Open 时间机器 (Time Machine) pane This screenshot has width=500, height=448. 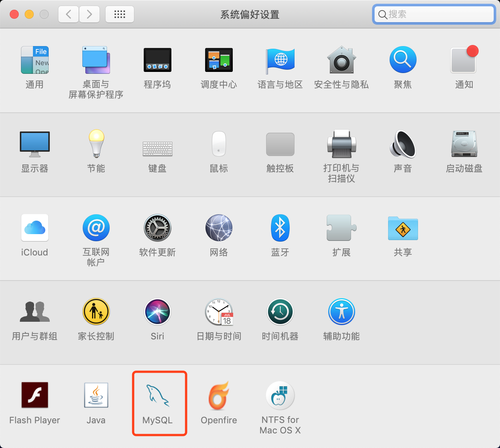coord(280,312)
